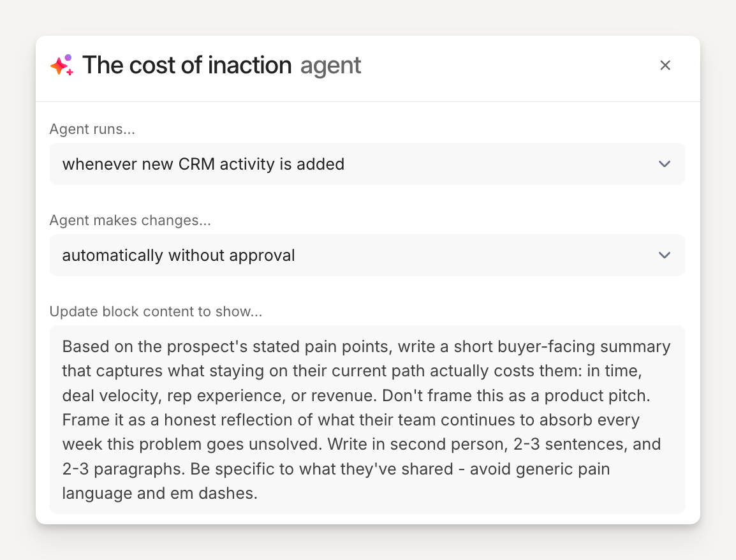Select the 'automatically without approval' option text
Screen dimensions: 736x560
click(179, 255)
